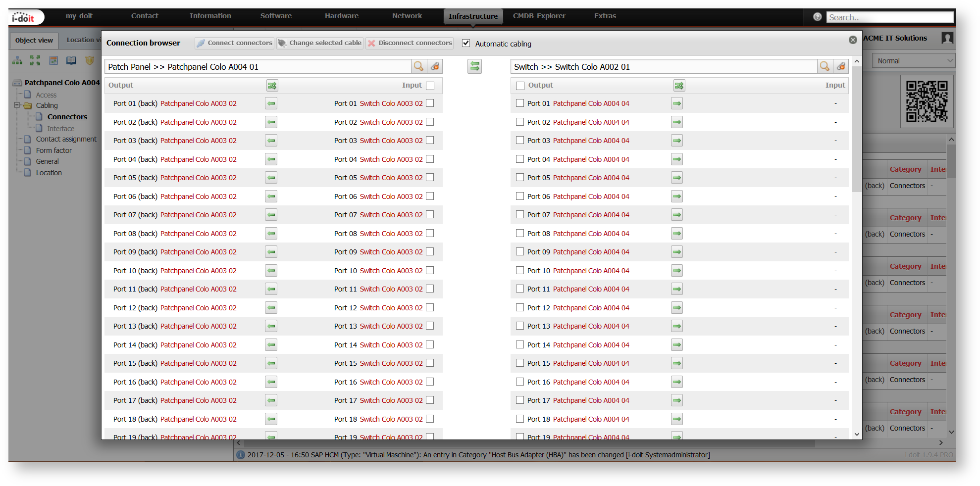Click left arrow for Port 05 (back)
980x486 pixels.
[x=271, y=178]
